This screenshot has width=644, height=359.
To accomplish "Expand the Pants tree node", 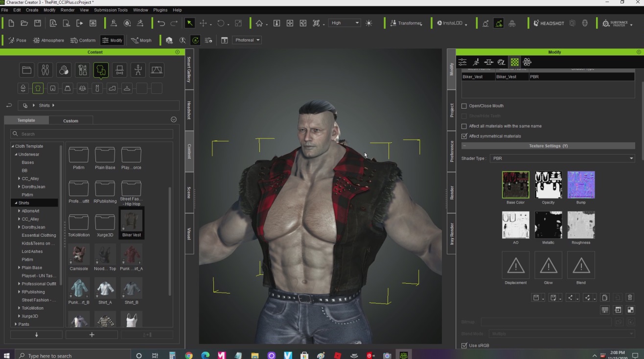I will point(16,324).
